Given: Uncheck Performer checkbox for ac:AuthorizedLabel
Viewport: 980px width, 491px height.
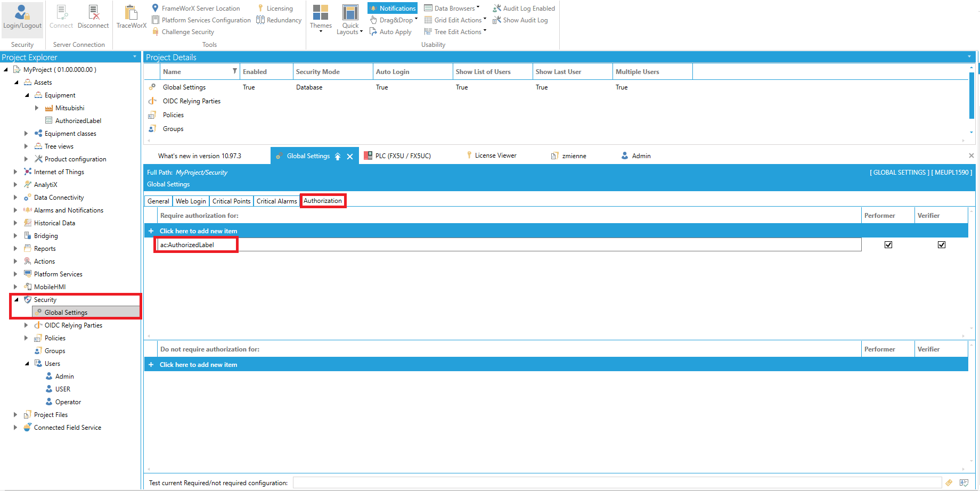Looking at the screenshot, I should tap(888, 245).
